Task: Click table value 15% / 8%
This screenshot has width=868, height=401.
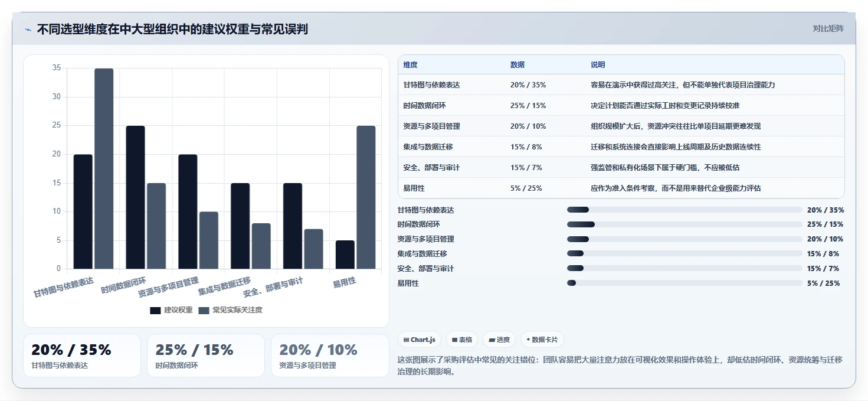Action: point(526,147)
